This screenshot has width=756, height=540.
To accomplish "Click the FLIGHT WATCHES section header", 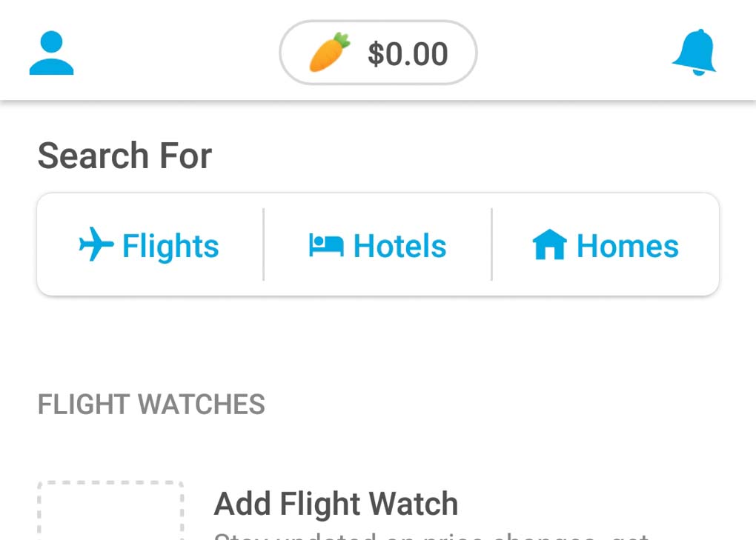I will 151,405.
